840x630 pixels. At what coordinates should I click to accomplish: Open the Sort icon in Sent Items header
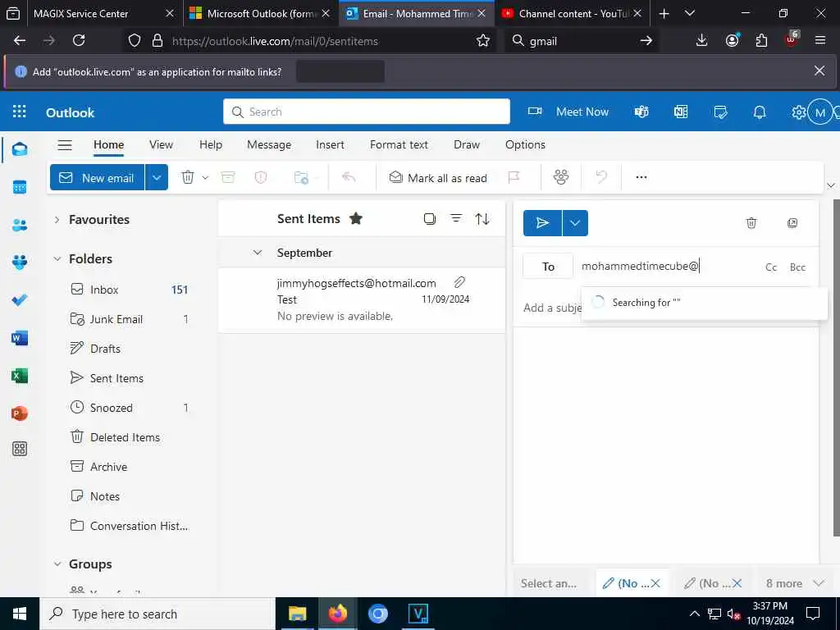(482, 218)
